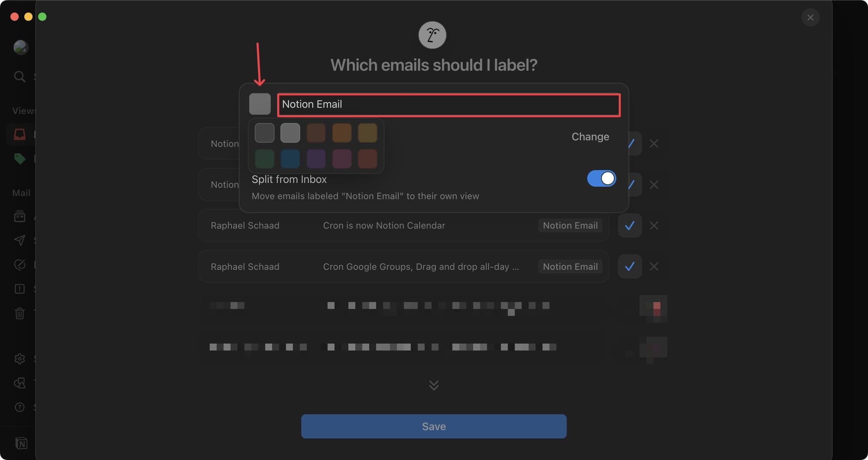Click the profile avatar in the sidebar
The image size is (868, 460).
pyautogui.click(x=20, y=47)
